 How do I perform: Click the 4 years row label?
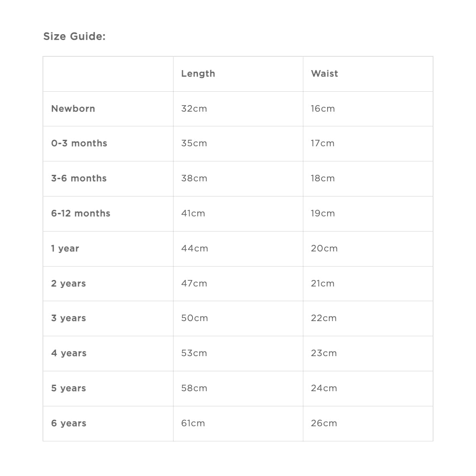(69, 354)
